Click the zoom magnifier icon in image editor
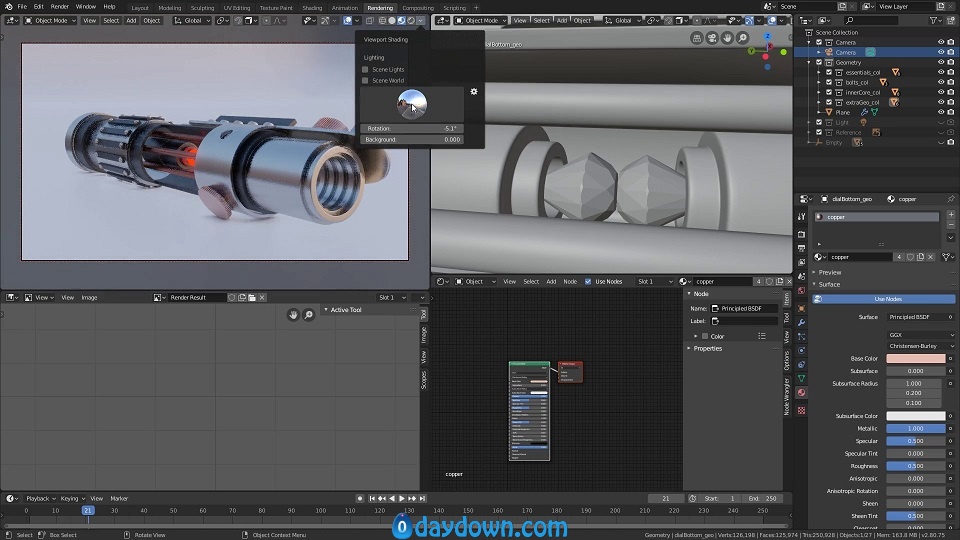 pyautogui.click(x=309, y=314)
